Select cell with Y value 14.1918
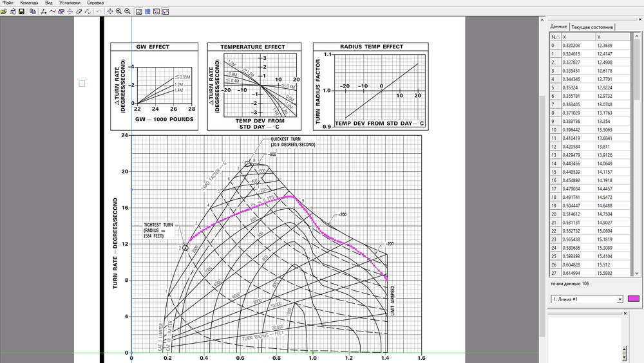 pos(613,180)
